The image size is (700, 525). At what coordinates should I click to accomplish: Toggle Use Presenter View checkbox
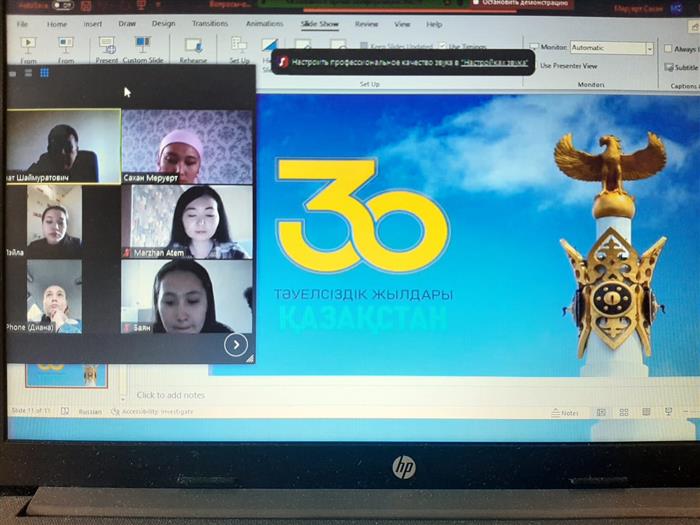point(535,66)
